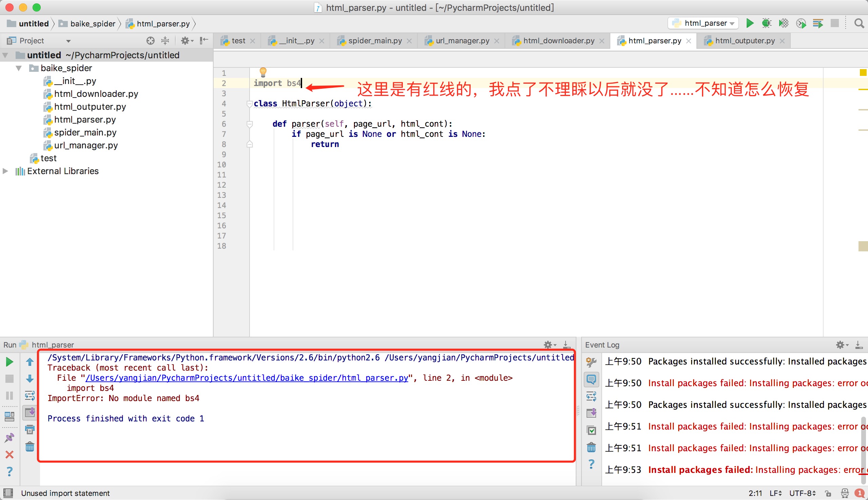The height and width of the screenshot is (500, 868).
Task: Click scroll from source target icon
Action: 150,41
